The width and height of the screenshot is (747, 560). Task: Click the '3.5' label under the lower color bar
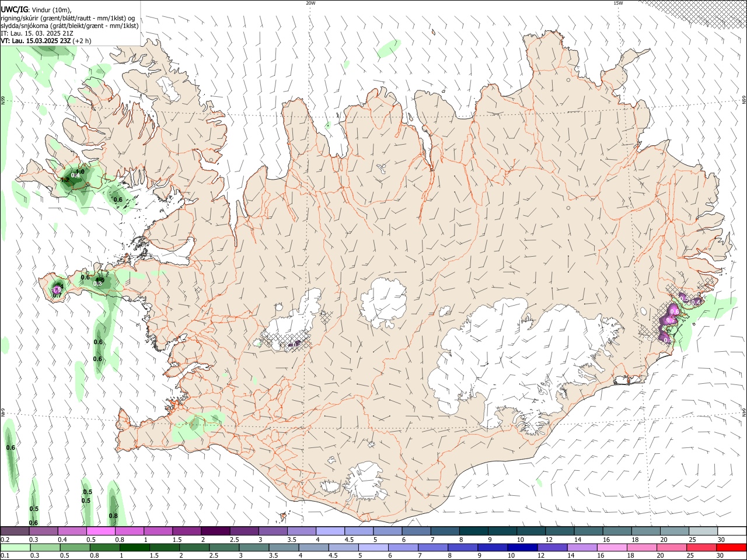click(273, 556)
